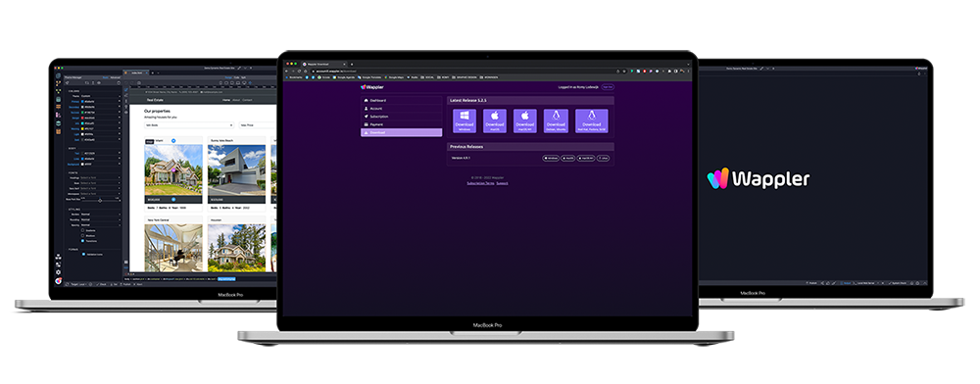The height and width of the screenshot is (384, 980).
Task: Open Dashboard in the account sidebar
Action: [401, 101]
